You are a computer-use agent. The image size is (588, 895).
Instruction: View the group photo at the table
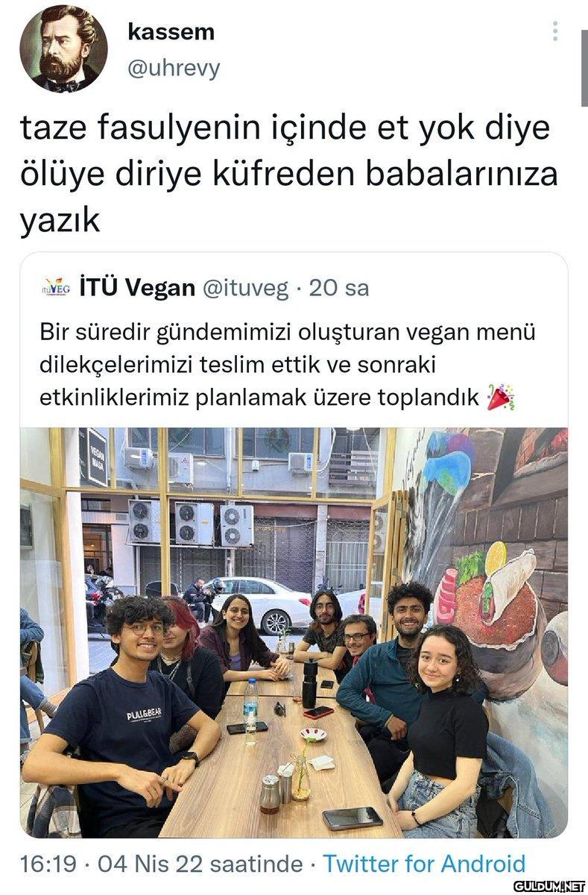click(x=294, y=632)
